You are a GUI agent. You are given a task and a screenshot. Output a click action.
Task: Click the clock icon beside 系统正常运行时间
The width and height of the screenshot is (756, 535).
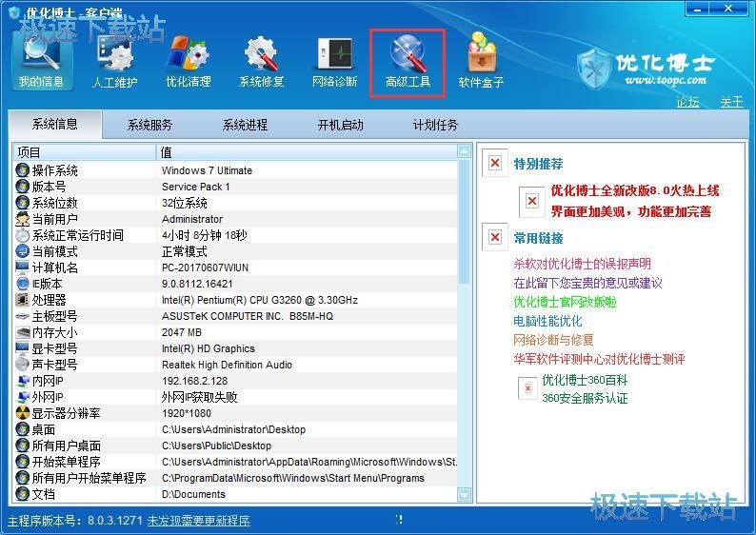[22, 235]
